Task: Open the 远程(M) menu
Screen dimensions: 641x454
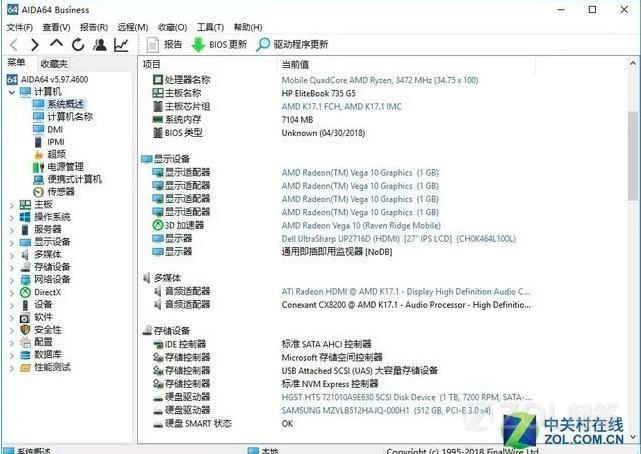Action: (x=133, y=27)
